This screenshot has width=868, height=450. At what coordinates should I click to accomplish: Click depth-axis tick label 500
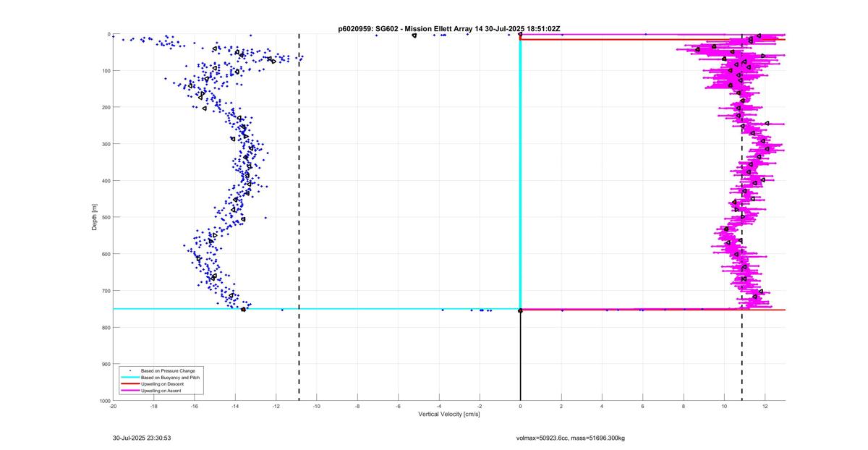pos(106,217)
